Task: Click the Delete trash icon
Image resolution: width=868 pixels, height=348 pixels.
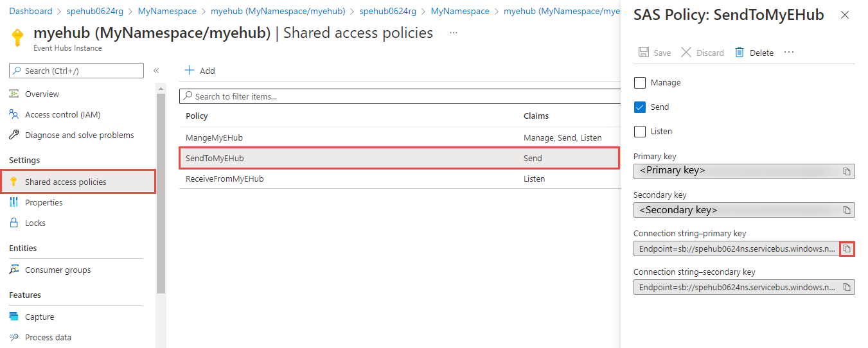Action: pyautogui.click(x=740, y=53)
